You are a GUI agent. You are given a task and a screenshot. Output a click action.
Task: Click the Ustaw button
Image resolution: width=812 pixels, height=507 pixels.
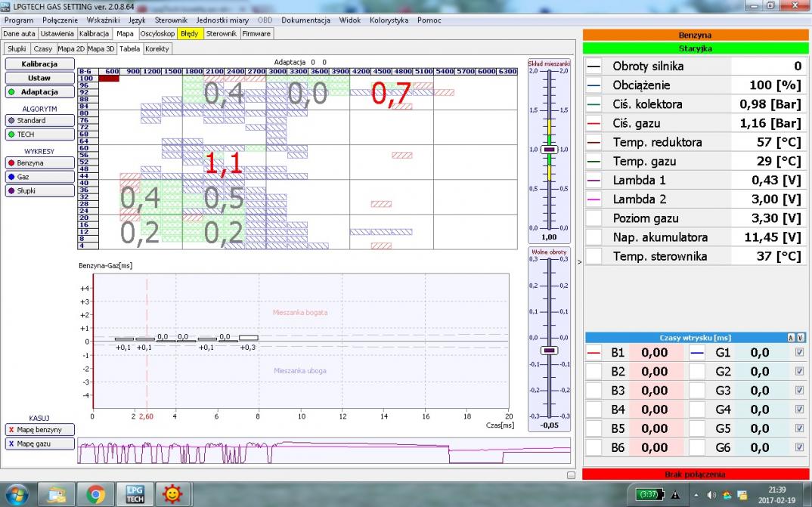(40, 78)
